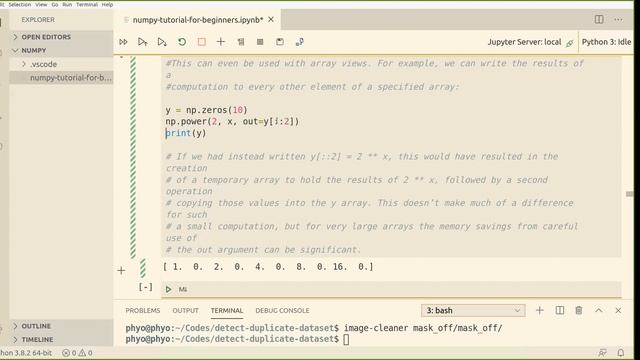Click the editor vertical scrollbar marker

(x=629, y=194)
